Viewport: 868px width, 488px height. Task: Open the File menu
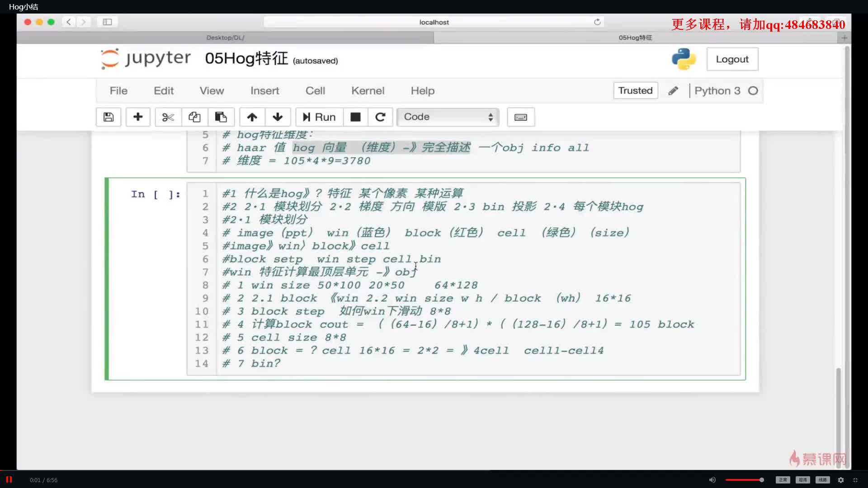point(118,90)
